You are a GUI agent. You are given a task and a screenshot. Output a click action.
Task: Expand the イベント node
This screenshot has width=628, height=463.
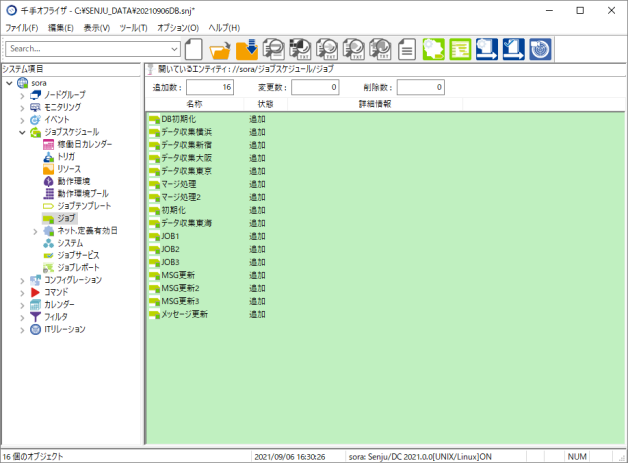pos(22,120)
